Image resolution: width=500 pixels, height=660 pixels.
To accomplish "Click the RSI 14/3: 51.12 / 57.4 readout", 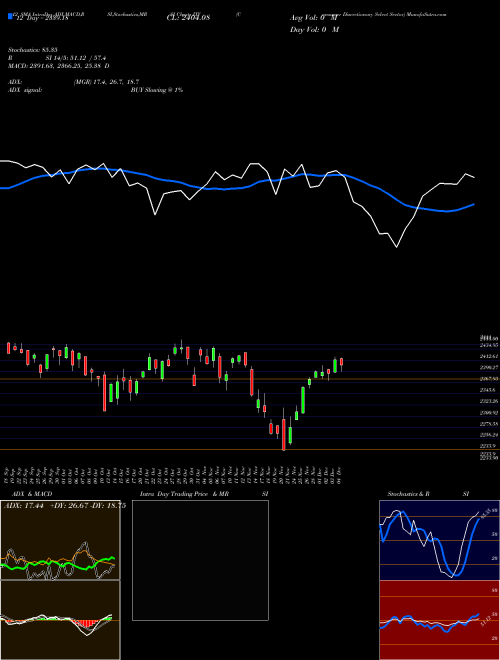I will (x=59, y=60).
